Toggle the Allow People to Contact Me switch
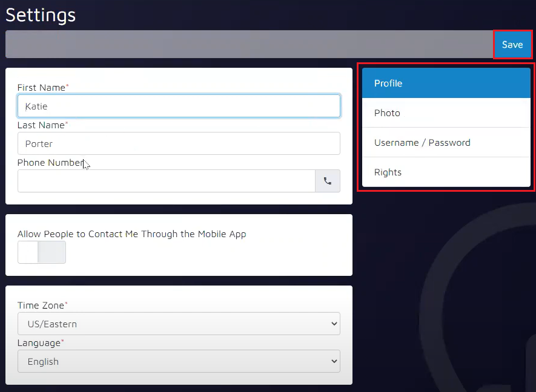Viewport: 536px width, 392px height. (42, 252)
